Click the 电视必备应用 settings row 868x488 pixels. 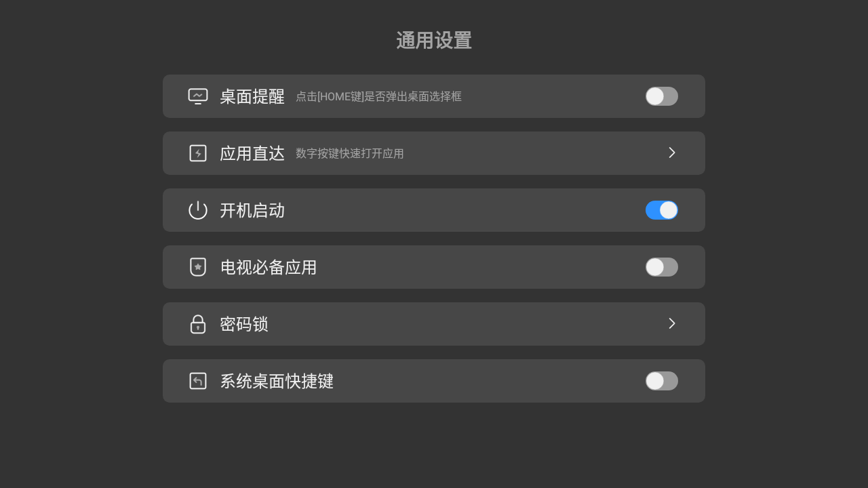tap(434, 267)
